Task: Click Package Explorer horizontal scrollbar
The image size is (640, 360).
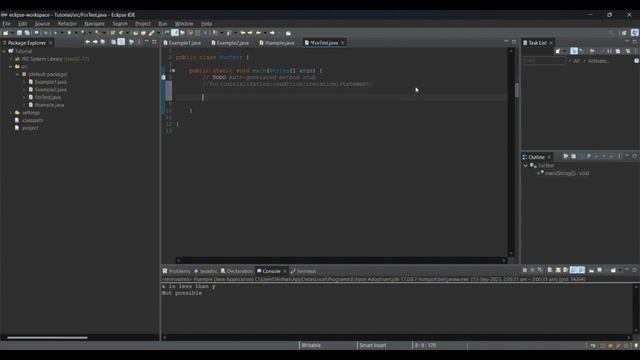Action: [47, 338]
